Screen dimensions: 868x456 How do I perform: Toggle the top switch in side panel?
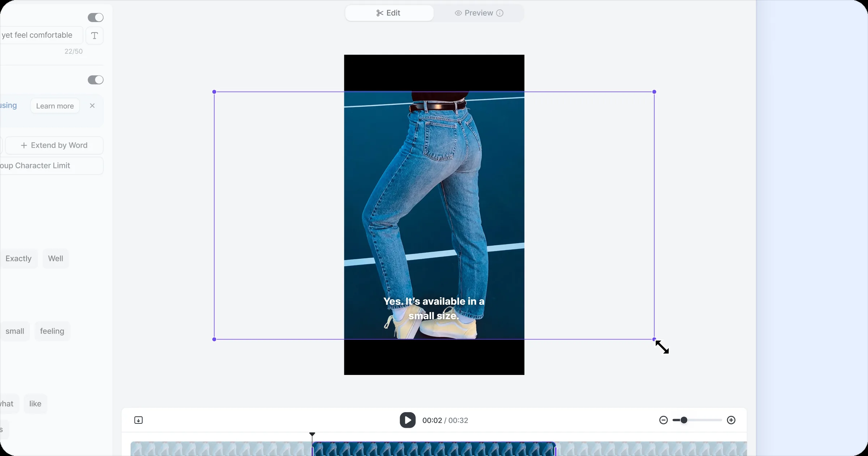[x=95, y=17]
